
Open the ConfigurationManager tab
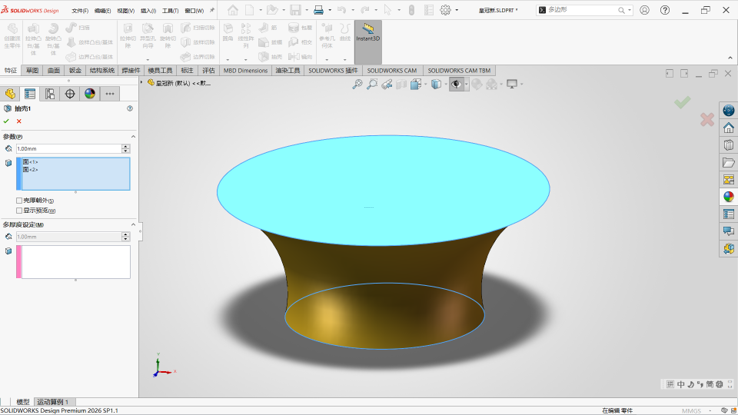click(50, 94)
